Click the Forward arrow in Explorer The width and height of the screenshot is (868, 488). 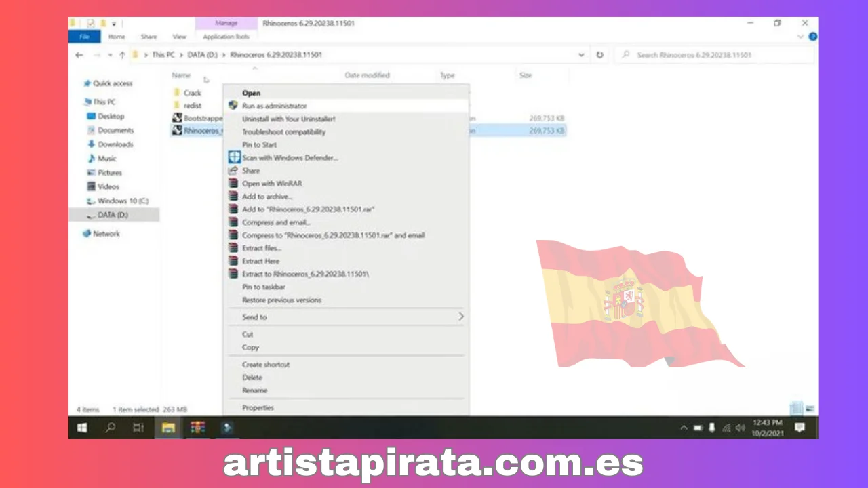(x=97, y=55)
